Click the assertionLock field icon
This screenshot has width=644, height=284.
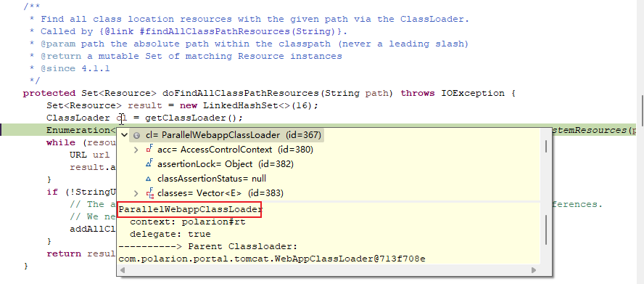click(x=149, y=163)
